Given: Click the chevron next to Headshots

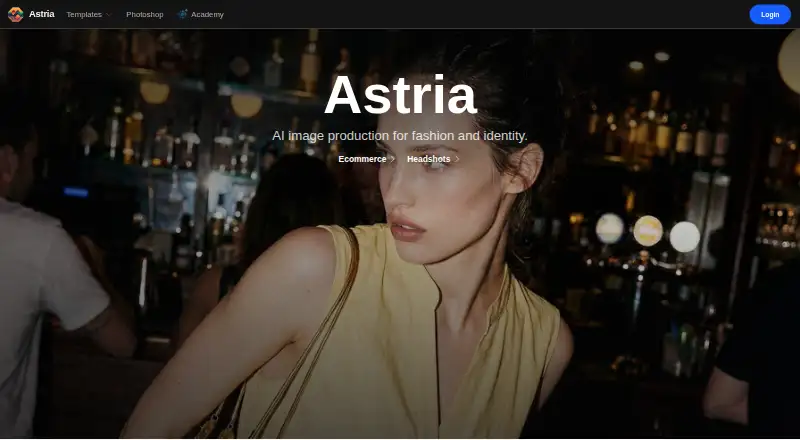Looking at the screenshot, I should click(457, 159).
